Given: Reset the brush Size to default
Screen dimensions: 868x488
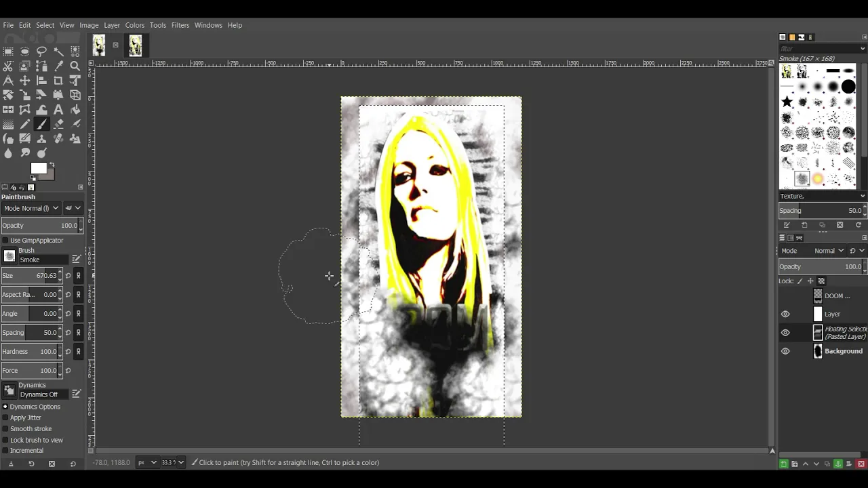Looking at the screenshot, I should coord(68,276).
